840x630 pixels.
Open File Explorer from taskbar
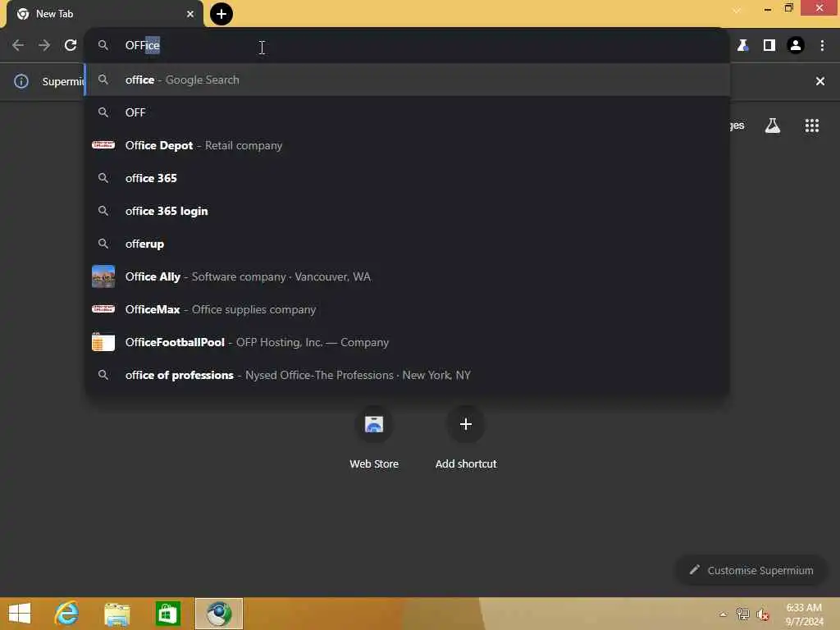click(116, 614)
